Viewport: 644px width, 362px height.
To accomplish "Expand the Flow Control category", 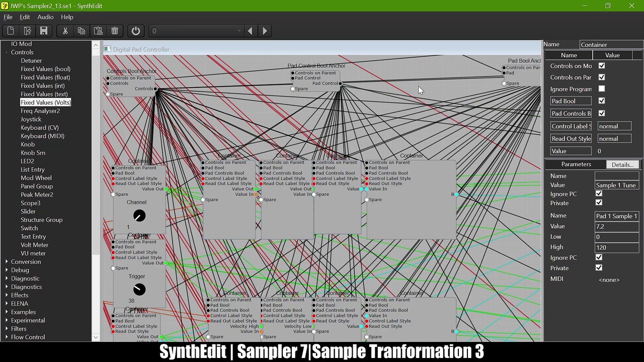I will pyautogui.click(x=7, y=337).
